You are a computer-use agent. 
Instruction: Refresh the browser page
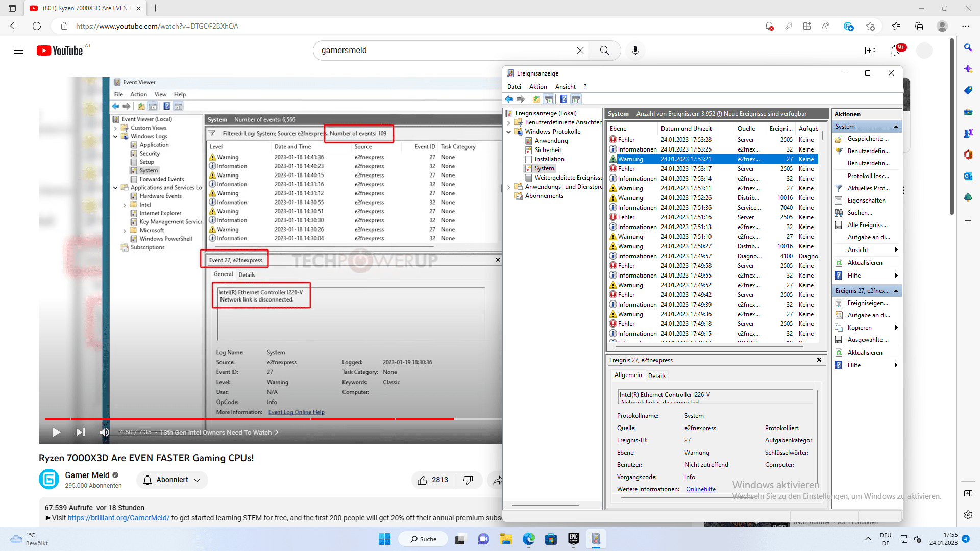pos(37,26)
